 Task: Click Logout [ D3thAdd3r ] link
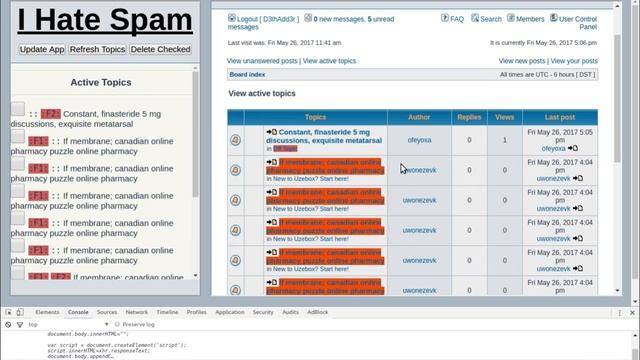(x=268, y=19)
